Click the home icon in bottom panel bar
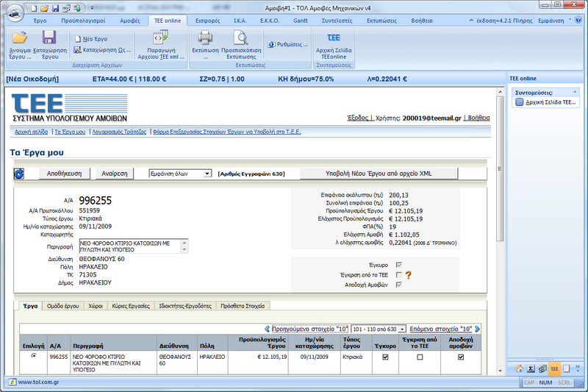This screenshot has width=588, height=392. pos(520,368)
